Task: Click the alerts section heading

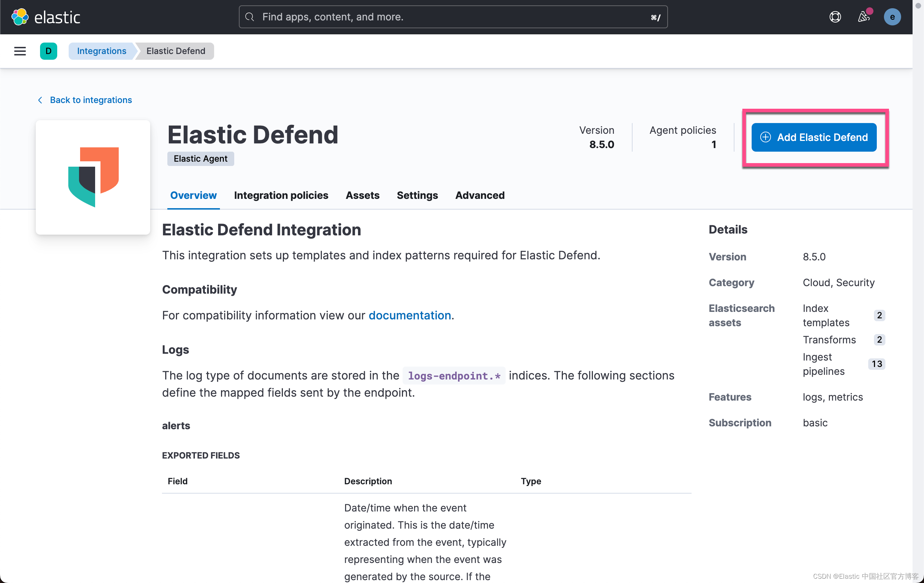Action: click(176, 426)
